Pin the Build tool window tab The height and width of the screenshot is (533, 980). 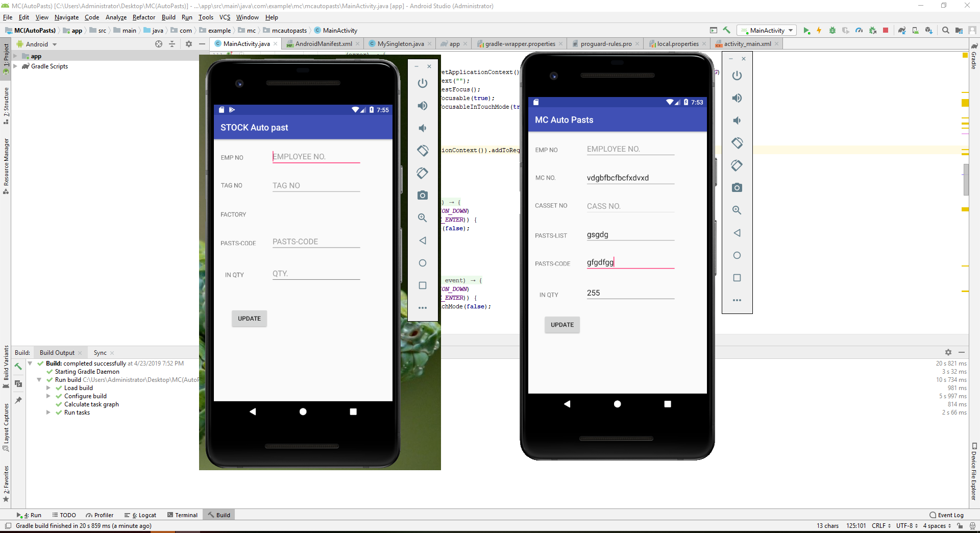[x=18, y=400]
